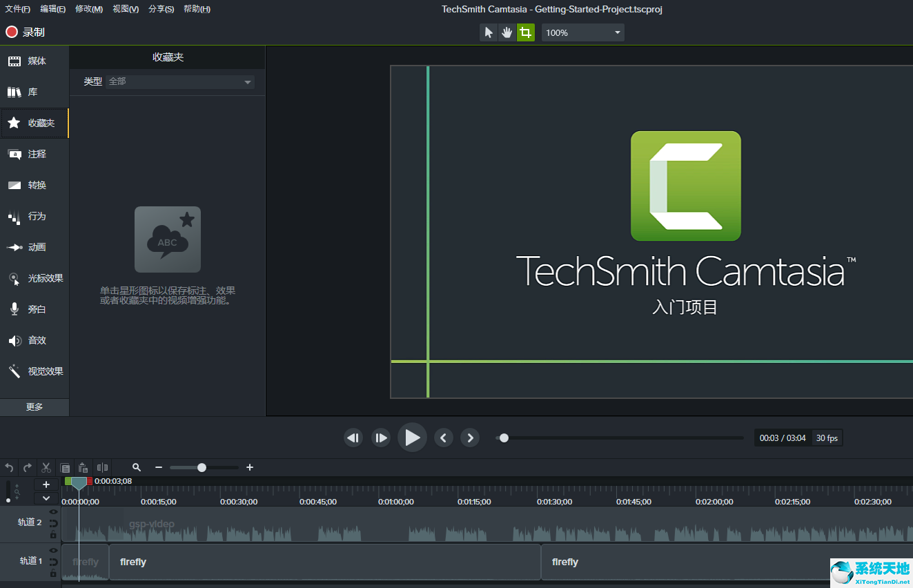Click the timeline zoom slider knob
Image resolution: width=913 pixels, height=588 pixels.
tap(202, 467)
